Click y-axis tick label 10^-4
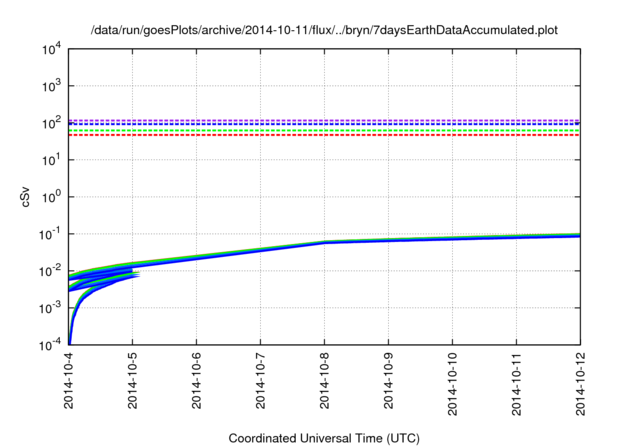The image size is (640, 448). pos(49,345)
